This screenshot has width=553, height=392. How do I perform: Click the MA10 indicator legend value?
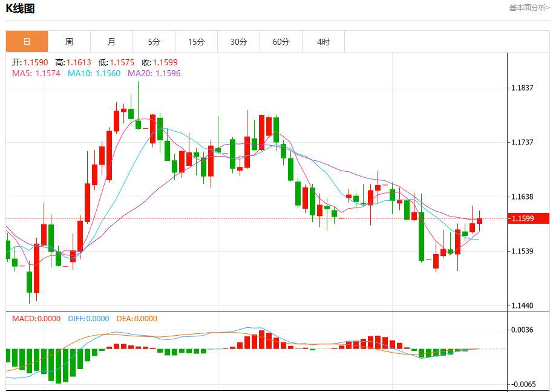[x=94, y=73]
